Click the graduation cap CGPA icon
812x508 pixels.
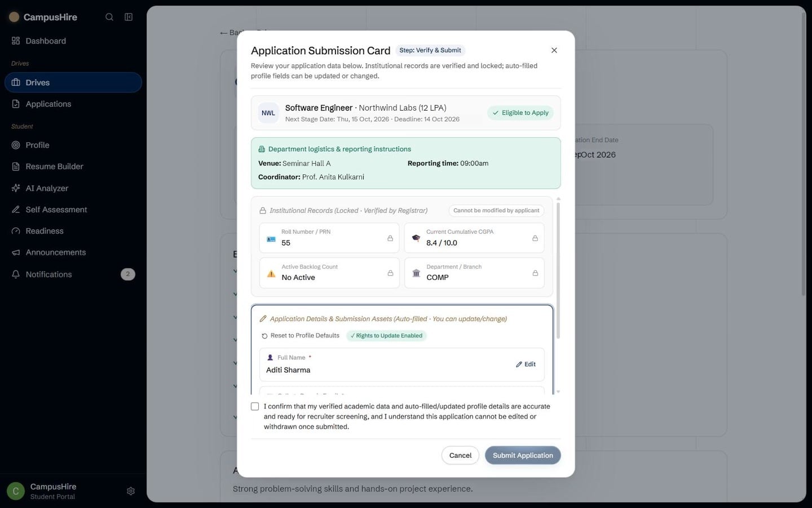point(416,238)
